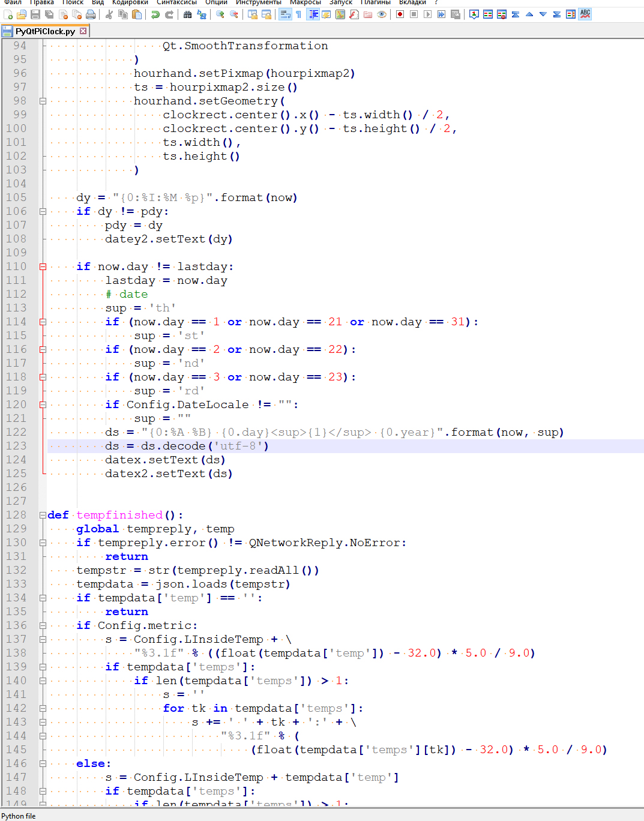Click the Save All toolbar icon
644x821 pixels.
[x=49, y=14]
